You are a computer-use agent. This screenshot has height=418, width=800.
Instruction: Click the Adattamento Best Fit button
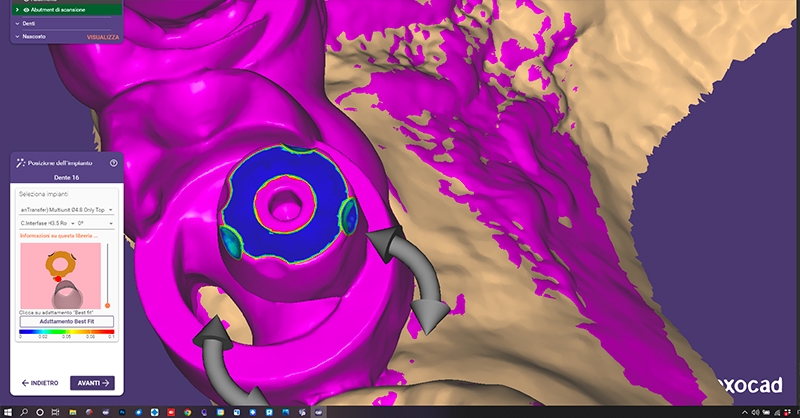66,322
